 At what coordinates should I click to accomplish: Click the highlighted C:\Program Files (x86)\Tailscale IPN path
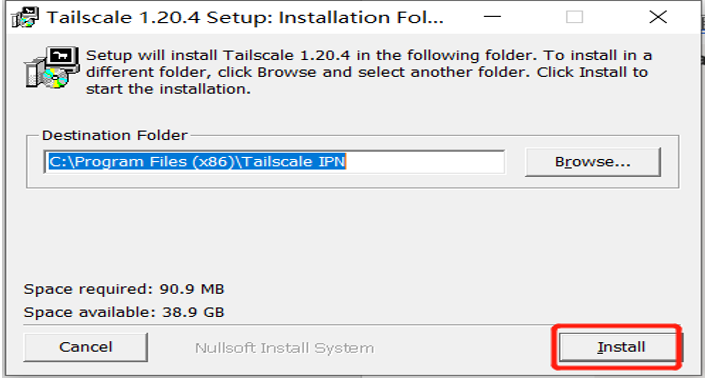(197, 161)
